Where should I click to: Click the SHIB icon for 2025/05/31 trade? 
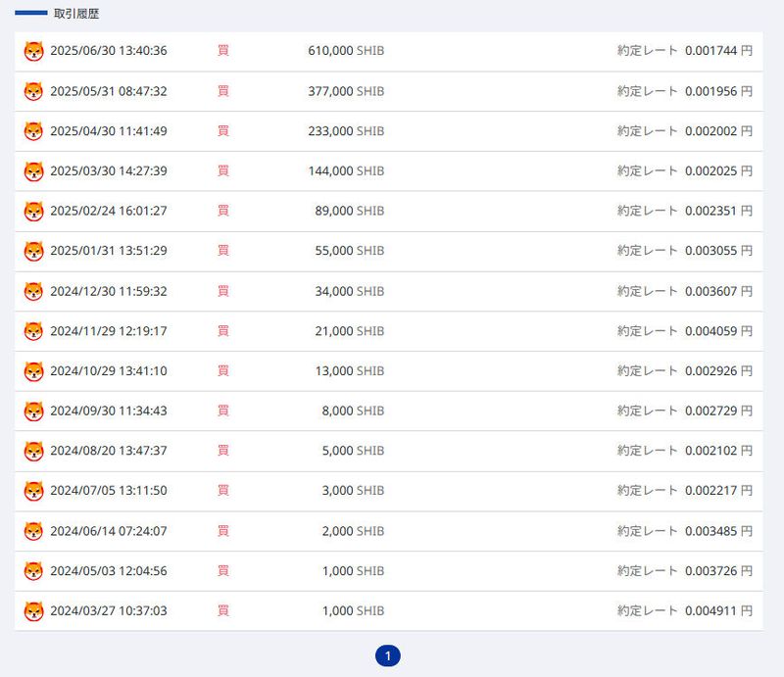(34, 91)
